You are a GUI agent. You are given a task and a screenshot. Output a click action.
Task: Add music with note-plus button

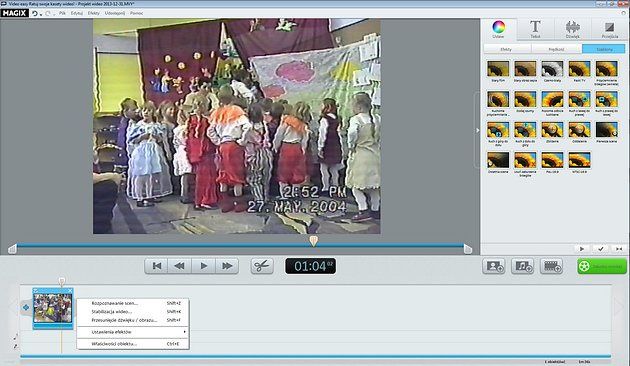point(522,266)
